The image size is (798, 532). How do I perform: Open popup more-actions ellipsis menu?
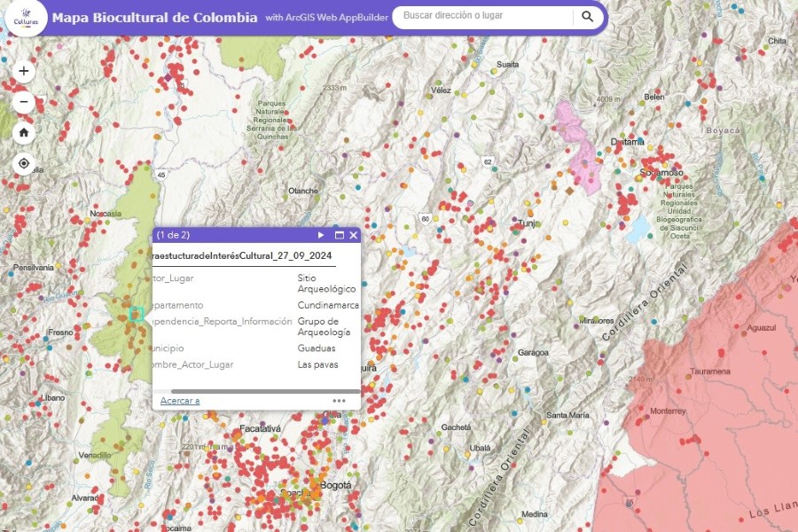tap(339, 401)
